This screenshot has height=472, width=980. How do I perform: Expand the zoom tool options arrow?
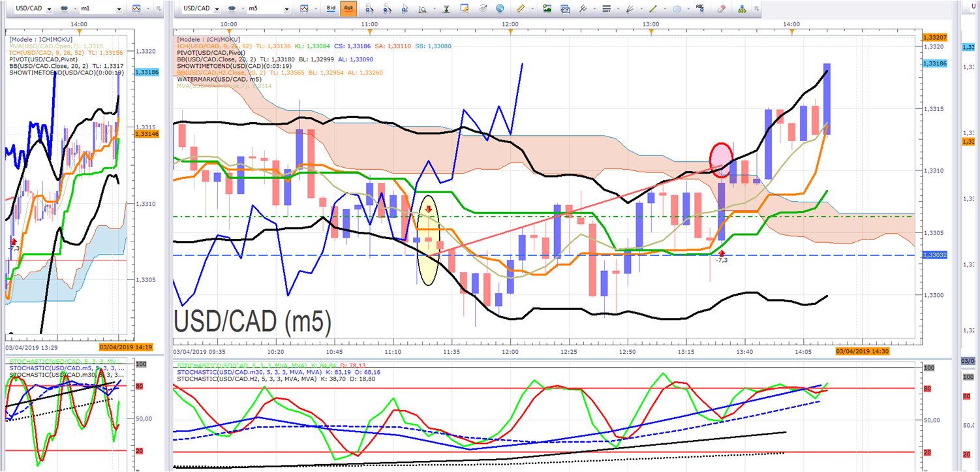[x=433, y=9]
